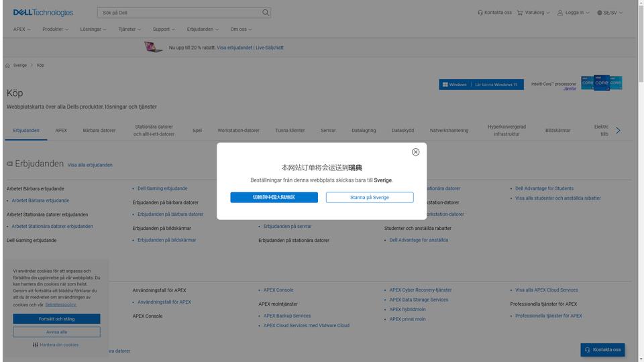Open APEX hybridmoln link
Screen dimensions: 644x362
(x=407, y=310)
